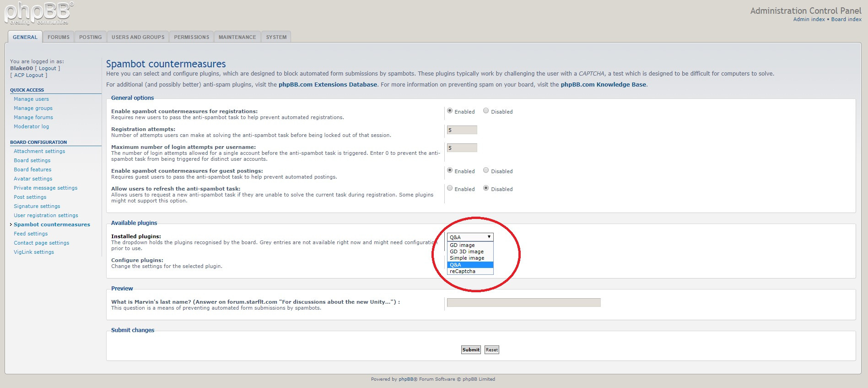Go to User registration settings
This screenshot has height=388, width=868.
(x=46, y=215)
